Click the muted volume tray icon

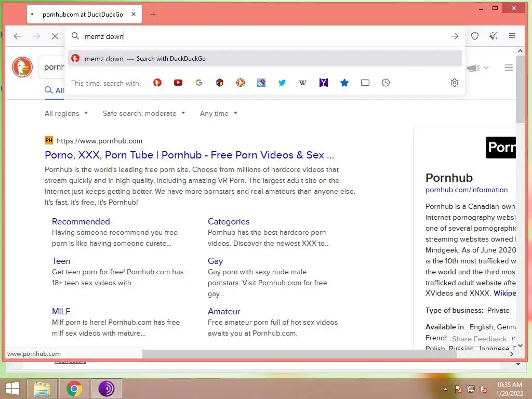click(483, 389)
